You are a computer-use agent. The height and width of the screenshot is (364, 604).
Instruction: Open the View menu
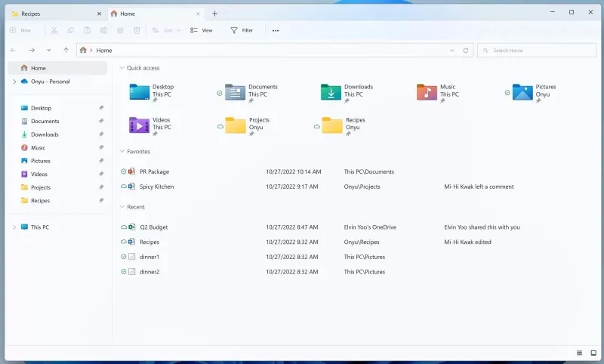(201, 30)
